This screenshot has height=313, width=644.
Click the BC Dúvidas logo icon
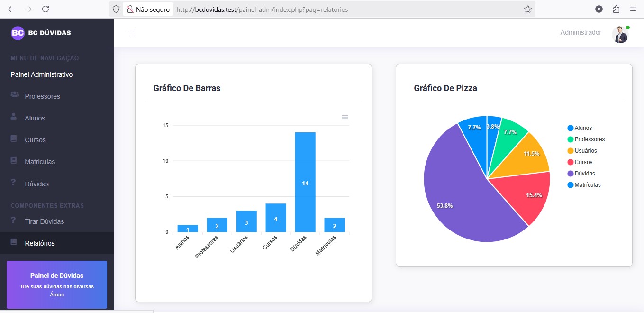[x=18, y=33]
